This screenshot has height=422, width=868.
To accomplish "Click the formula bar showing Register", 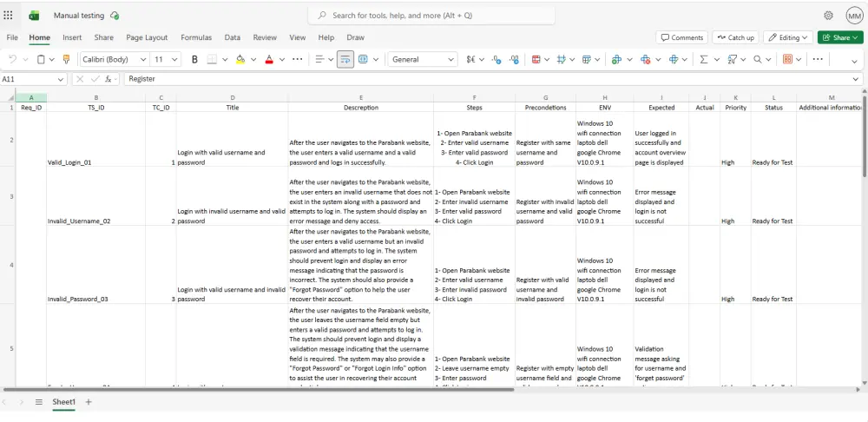I will [493, 79].
